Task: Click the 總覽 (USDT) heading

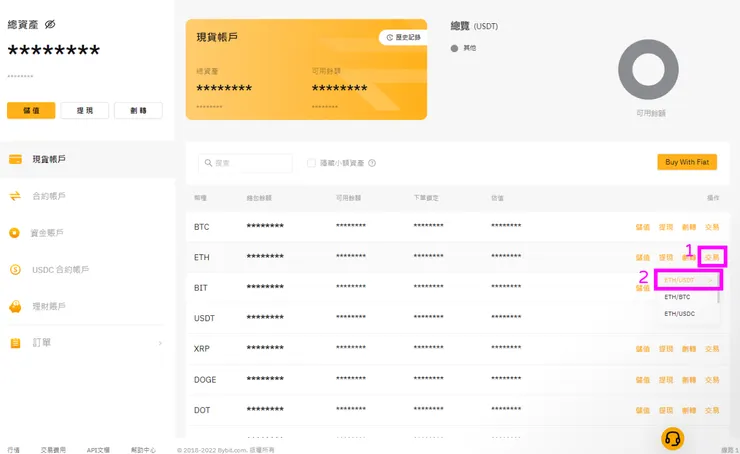Action: coord(474,26)
